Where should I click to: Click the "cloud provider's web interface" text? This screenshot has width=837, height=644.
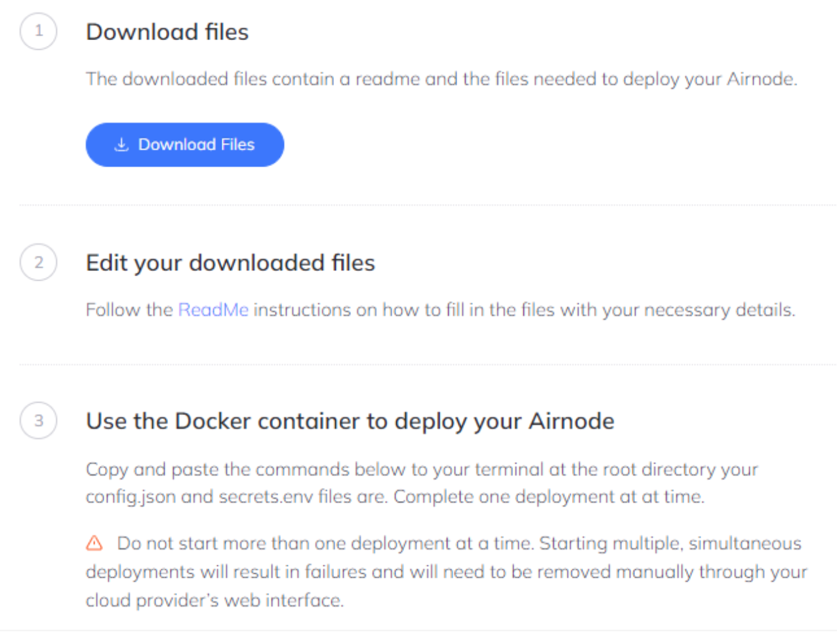[214, 600]
